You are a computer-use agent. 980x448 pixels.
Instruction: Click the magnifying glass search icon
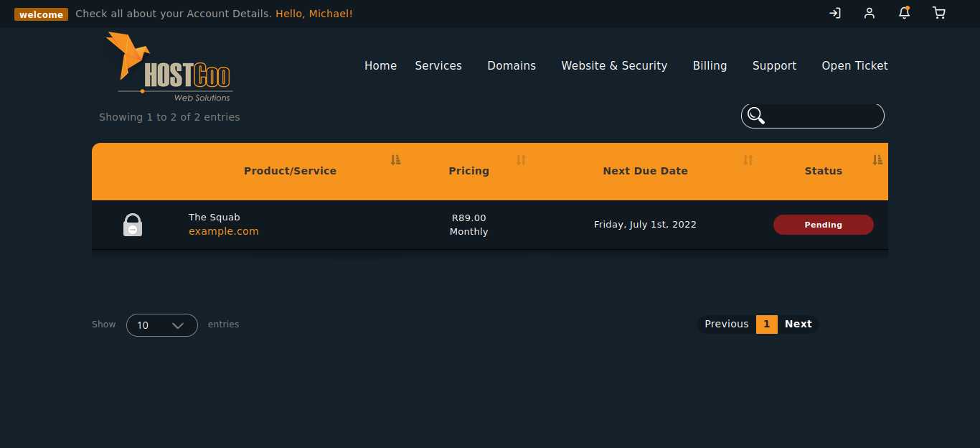(755, 115)
